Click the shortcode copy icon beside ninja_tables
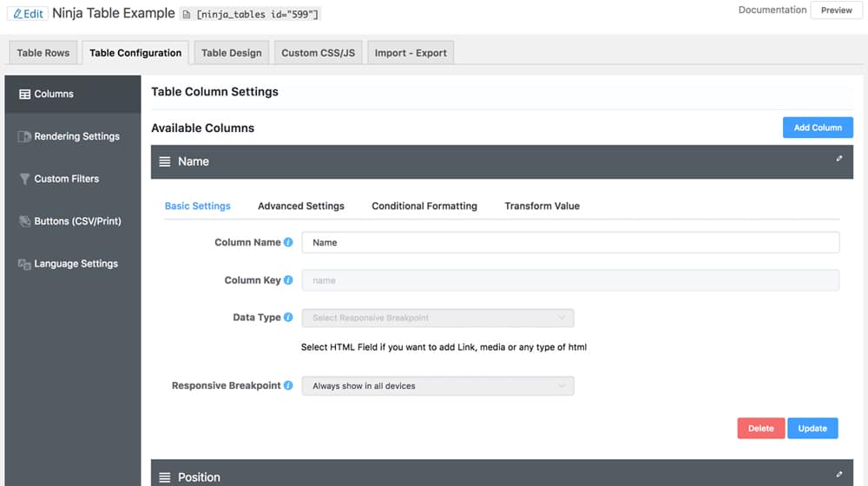Image resolution: width=868 pixels, height=486 pixels. click(x=186, y=15)
